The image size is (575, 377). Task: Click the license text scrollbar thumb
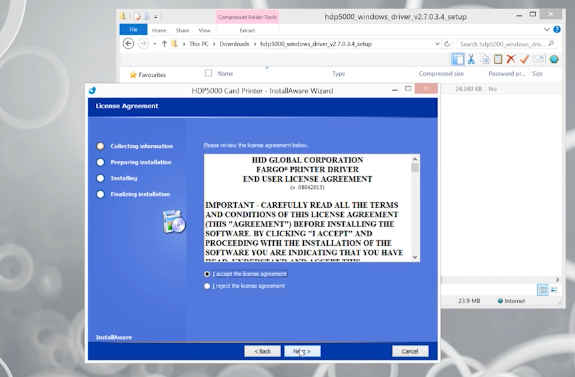coord(415,168)
